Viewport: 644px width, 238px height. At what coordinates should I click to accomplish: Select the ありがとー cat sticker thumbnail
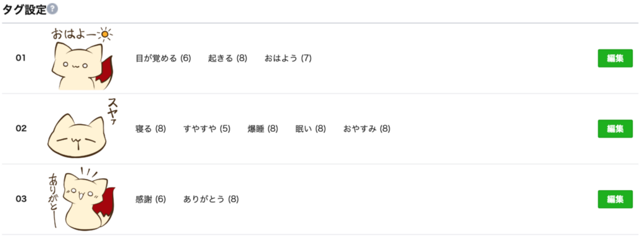(82, 199)
